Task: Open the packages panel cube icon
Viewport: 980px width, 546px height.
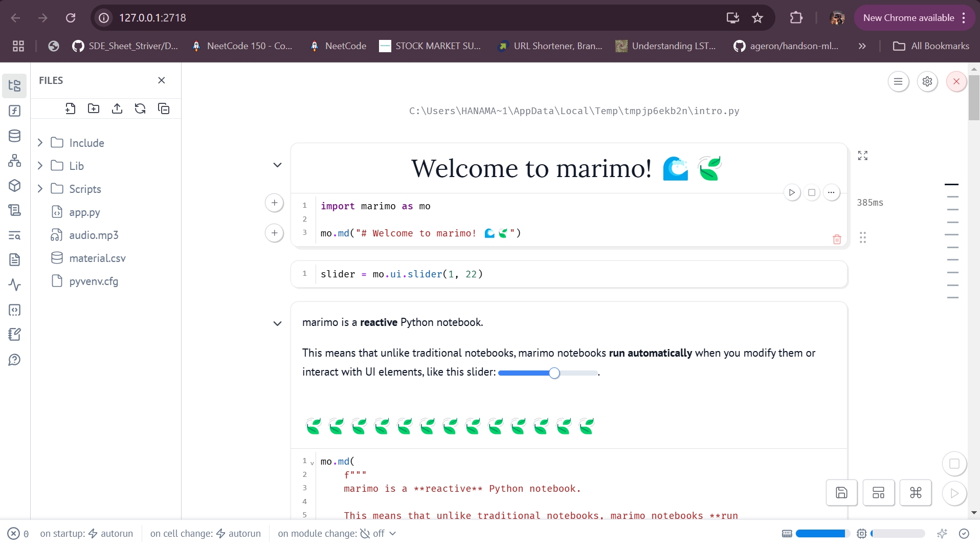Action: point(14,185)
